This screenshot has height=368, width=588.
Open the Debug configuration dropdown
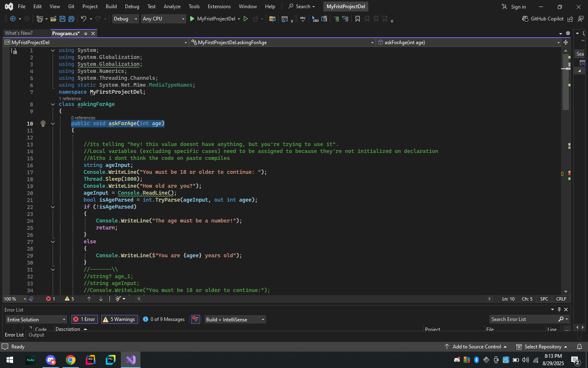(125, 19)
